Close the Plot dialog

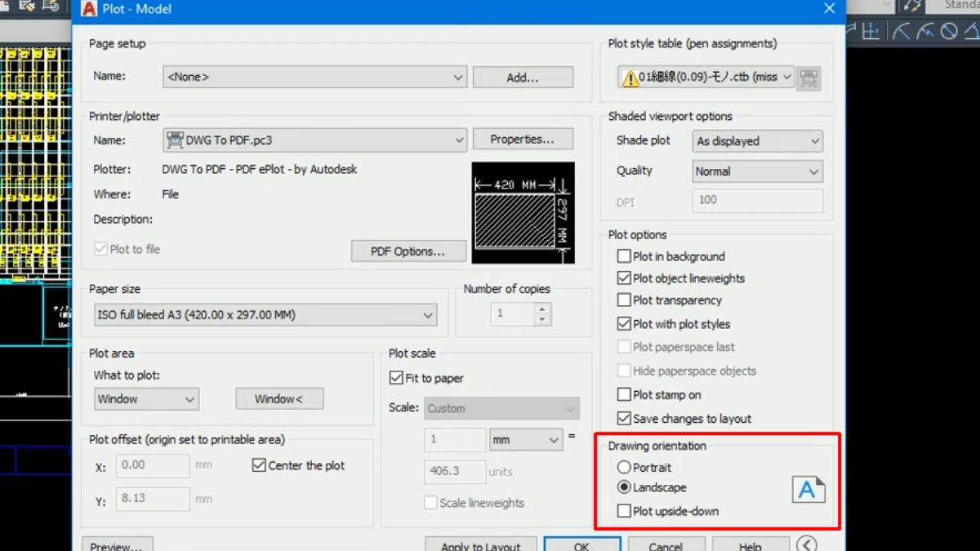[x=830, y=9]
